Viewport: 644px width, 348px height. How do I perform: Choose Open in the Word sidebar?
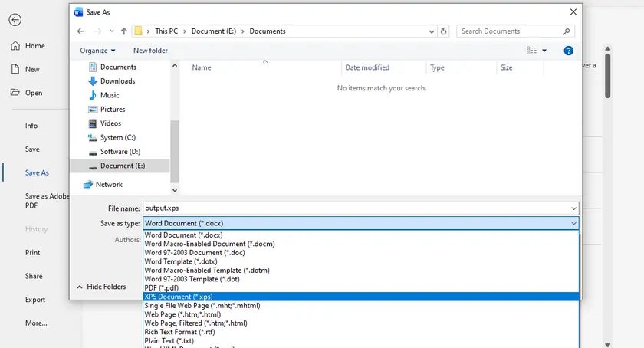click(x=26, y=93)
